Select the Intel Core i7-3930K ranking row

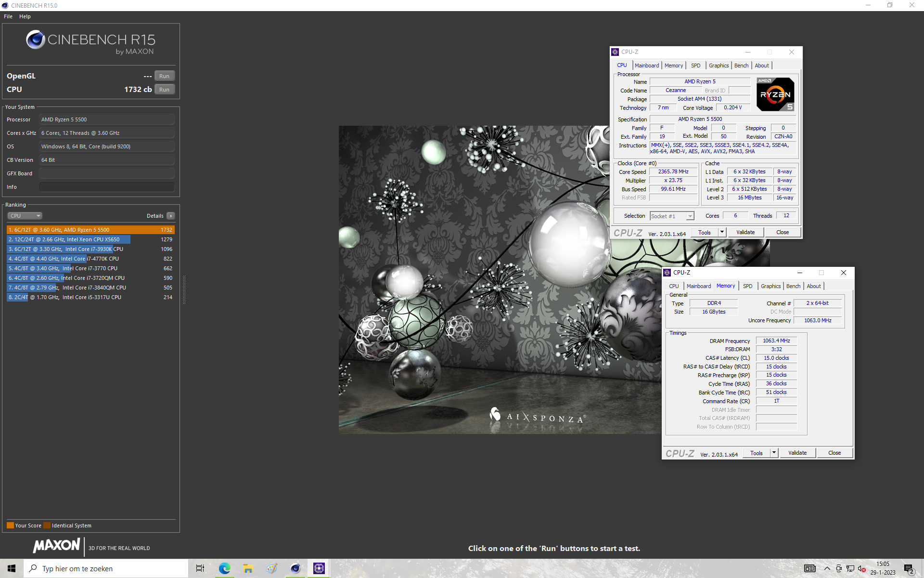(x=90, y=249)
